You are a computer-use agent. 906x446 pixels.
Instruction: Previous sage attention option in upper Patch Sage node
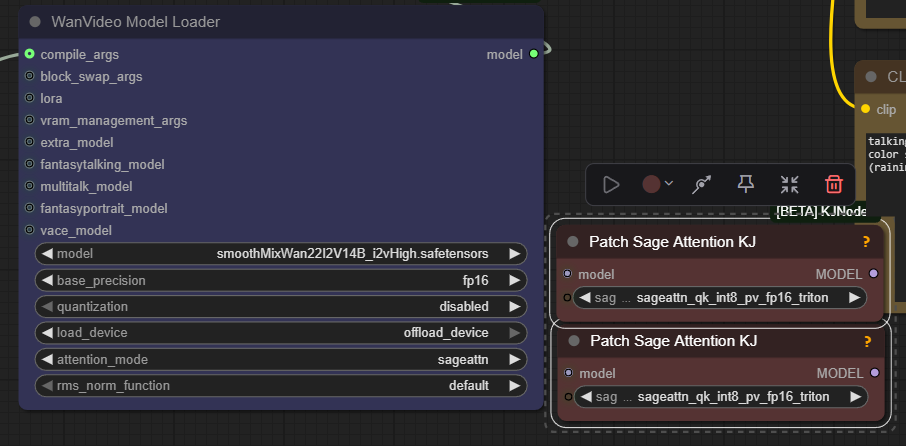click(585, 298)
